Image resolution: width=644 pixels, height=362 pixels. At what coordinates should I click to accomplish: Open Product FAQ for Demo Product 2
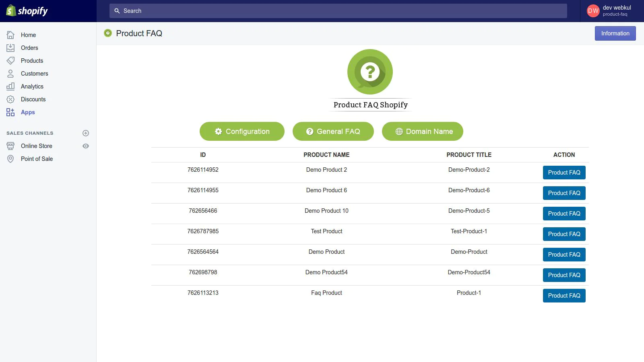pyautogui.click(x=564, y=173)
